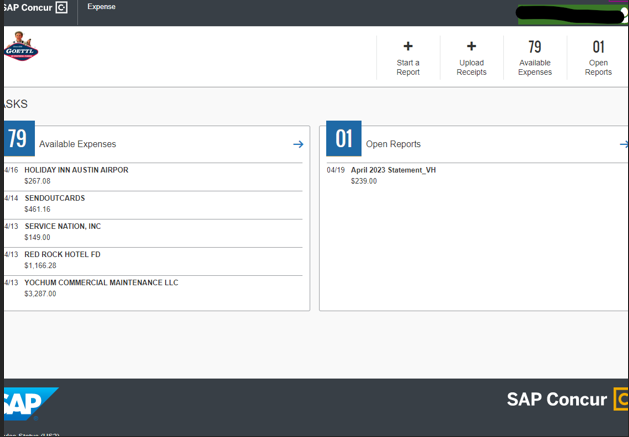Image resolution: width=629 pixels, height=437 pixels.
Task: Open Open Reports via arrow icon
Action: [x=624, y=144]
